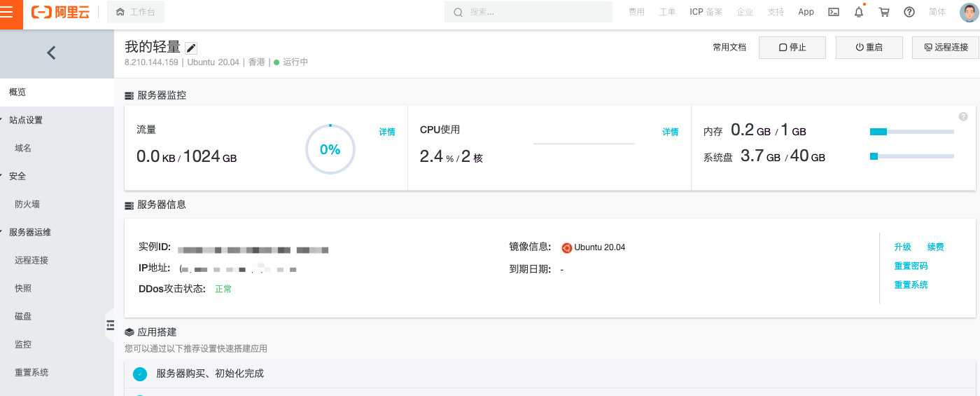Click the 远程连接 button at top right
This screenshot has width=980, height=396.
pyautogui.click(x=946, y=48)
